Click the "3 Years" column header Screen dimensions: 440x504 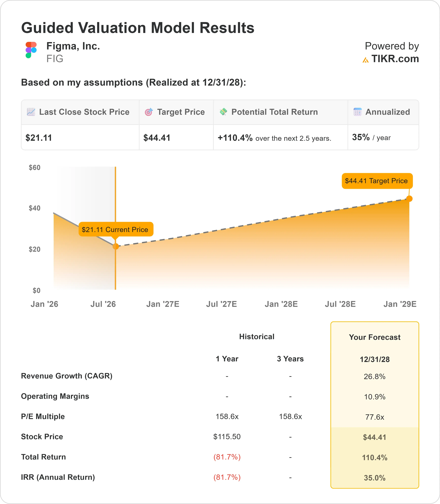point(290,359)
